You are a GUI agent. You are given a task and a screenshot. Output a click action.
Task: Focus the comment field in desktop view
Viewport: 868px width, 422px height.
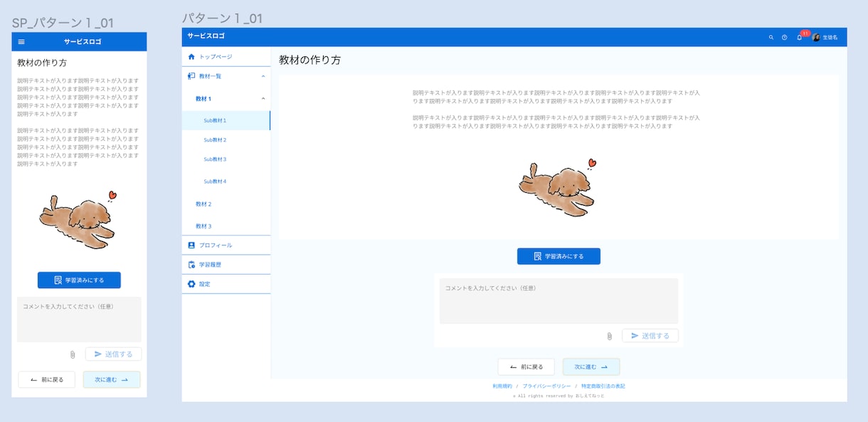click(559, 301)
